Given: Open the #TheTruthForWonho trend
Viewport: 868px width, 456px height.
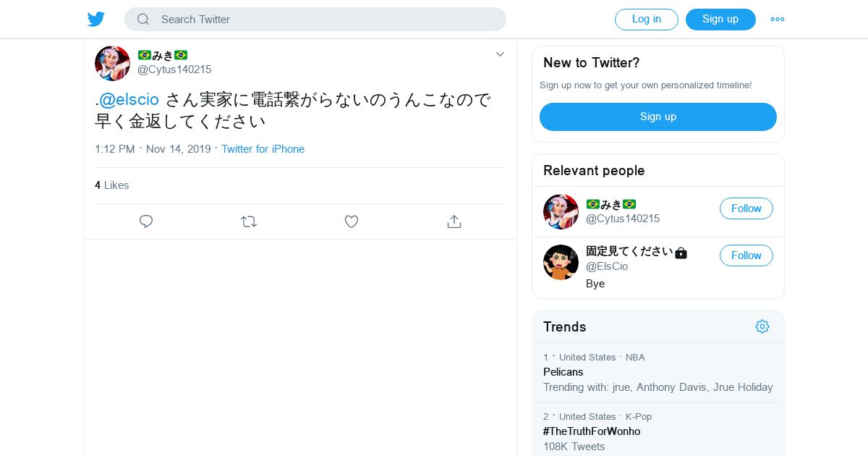Looking at the screenshot, I should coord(592,431).
